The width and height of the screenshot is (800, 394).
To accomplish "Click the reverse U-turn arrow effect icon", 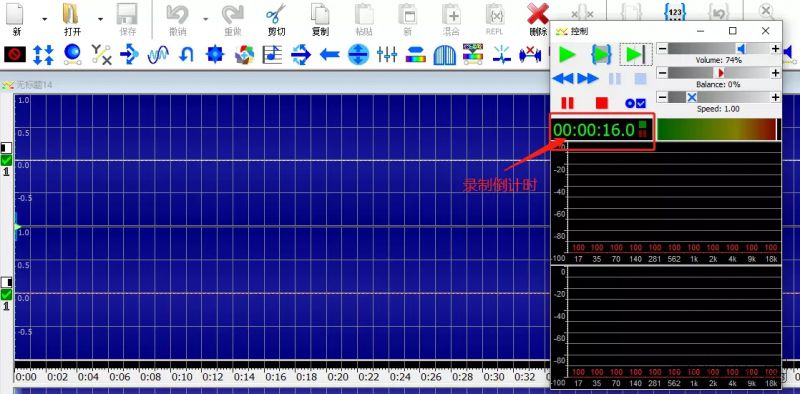I will (187, 54).
